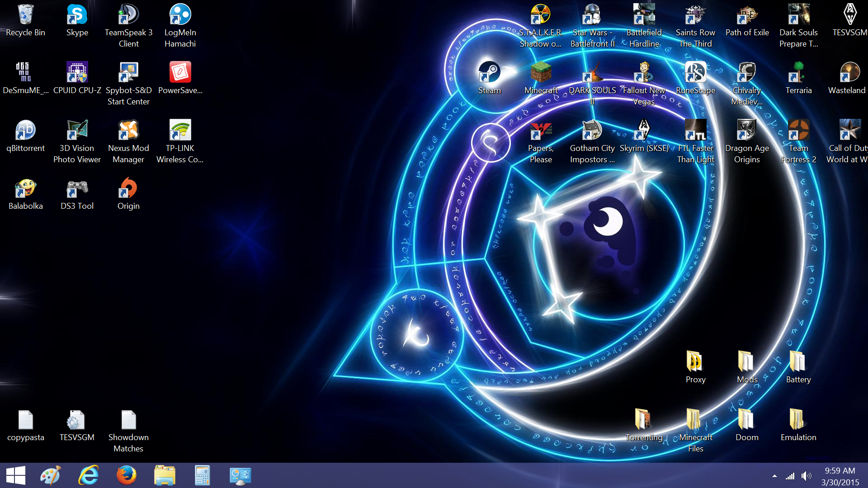Show hidden system tray icons

pos(774,476)
